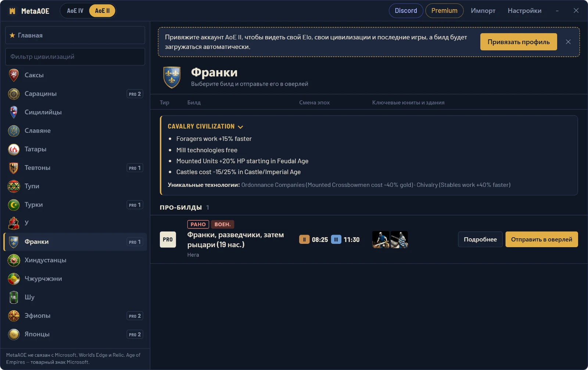Select the Hindustanis (Хиндустанцы) emblem icon
Image resolution: width=588 pixels, height=370 pixels.
(14, 260)
